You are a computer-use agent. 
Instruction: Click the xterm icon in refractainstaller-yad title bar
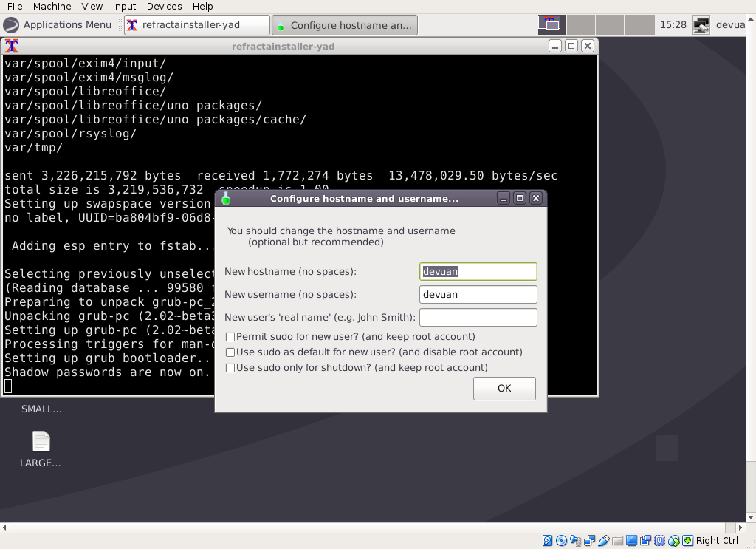point(12,47)
